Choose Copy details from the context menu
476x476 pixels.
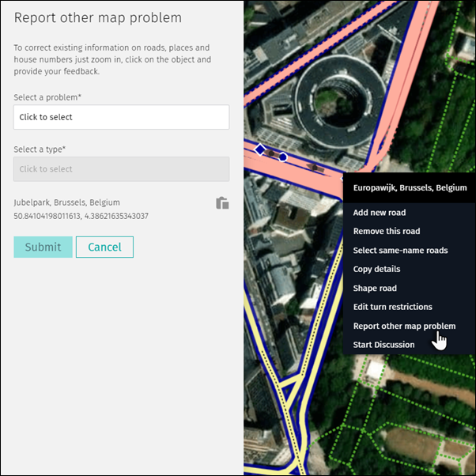coord(376,270)
